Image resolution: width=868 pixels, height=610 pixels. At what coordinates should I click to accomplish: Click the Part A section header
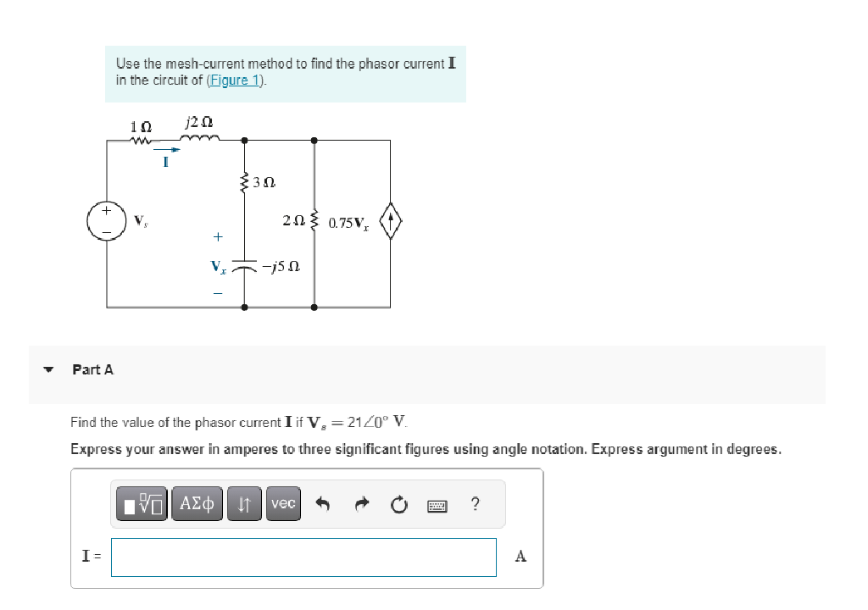tap(92, 369)
